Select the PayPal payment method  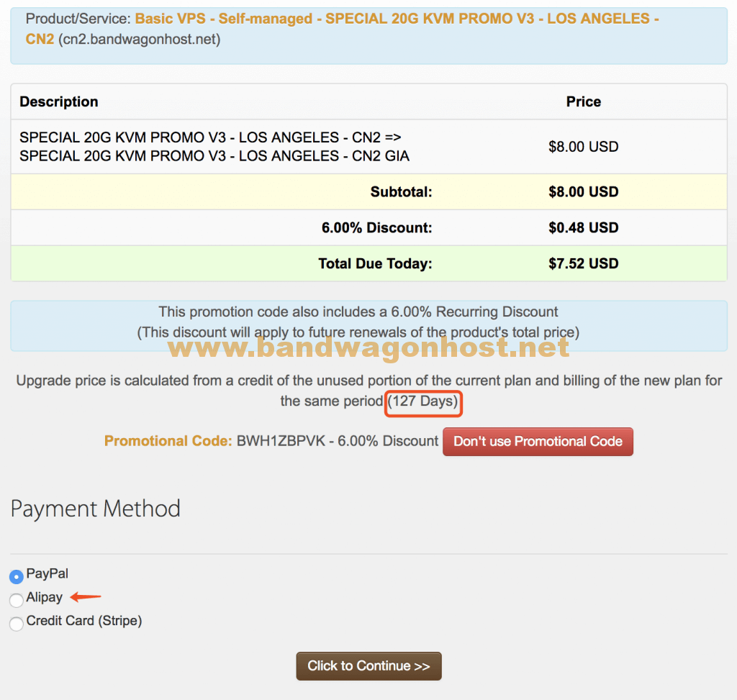17,576
